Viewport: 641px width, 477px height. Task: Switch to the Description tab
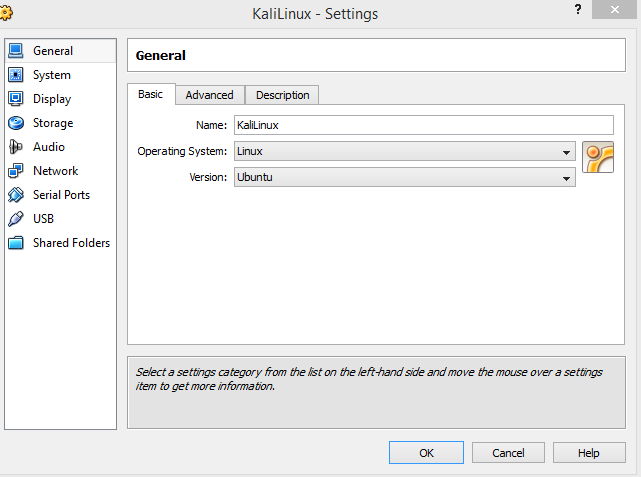282,95
